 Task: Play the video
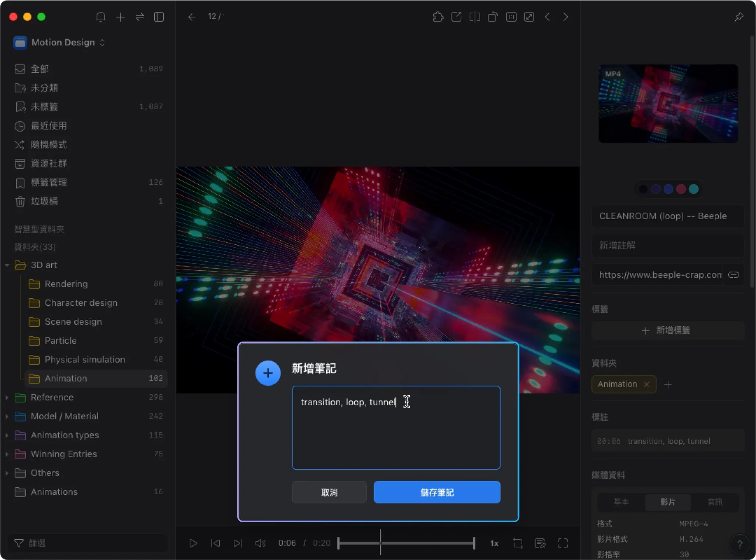193,543
